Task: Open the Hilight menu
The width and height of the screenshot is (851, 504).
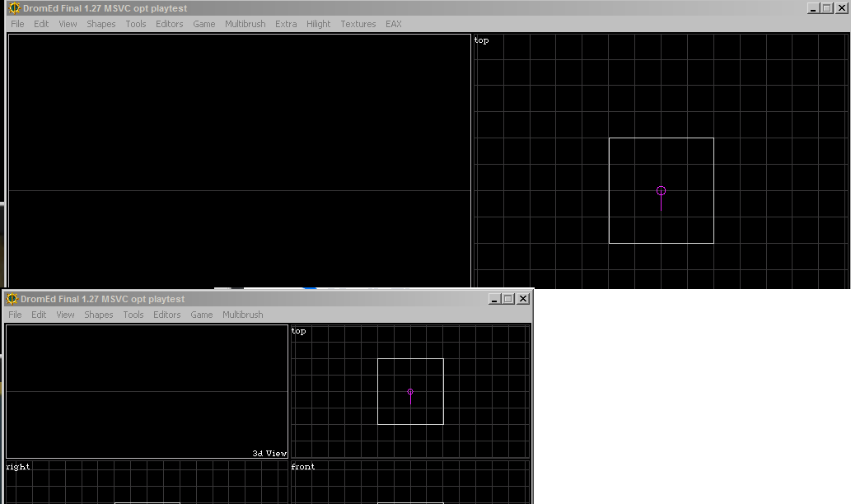Action: coord(318,24)
